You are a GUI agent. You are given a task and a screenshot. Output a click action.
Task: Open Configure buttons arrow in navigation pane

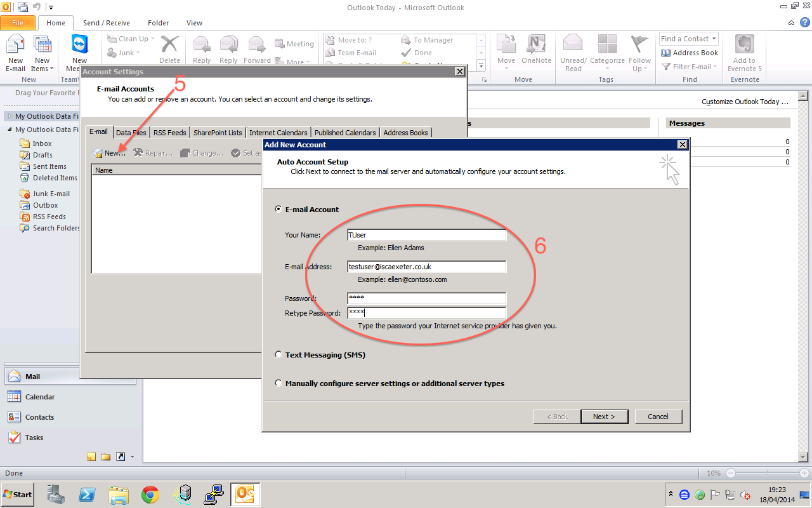pos(132,457)
